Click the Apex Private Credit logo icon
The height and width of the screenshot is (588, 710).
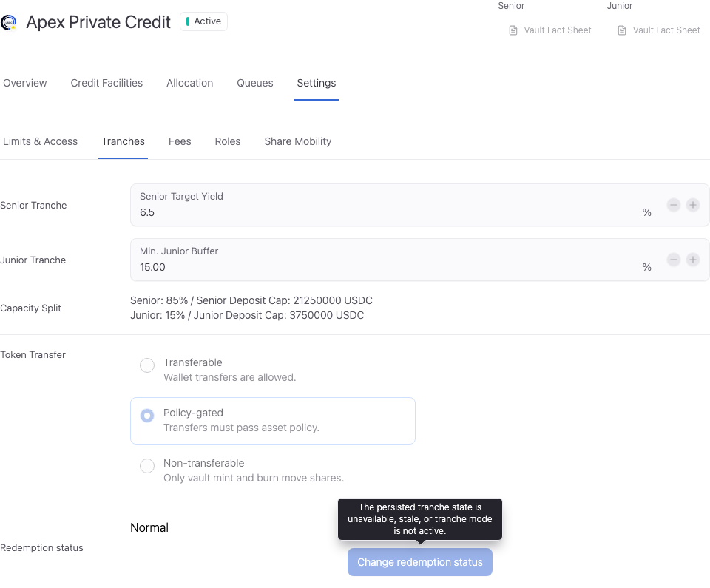[9, 22]
